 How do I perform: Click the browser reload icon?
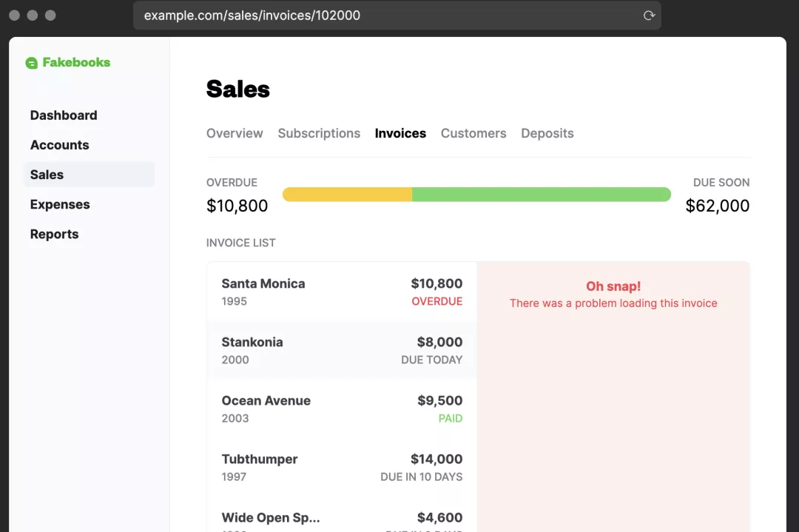click(649, 16)
